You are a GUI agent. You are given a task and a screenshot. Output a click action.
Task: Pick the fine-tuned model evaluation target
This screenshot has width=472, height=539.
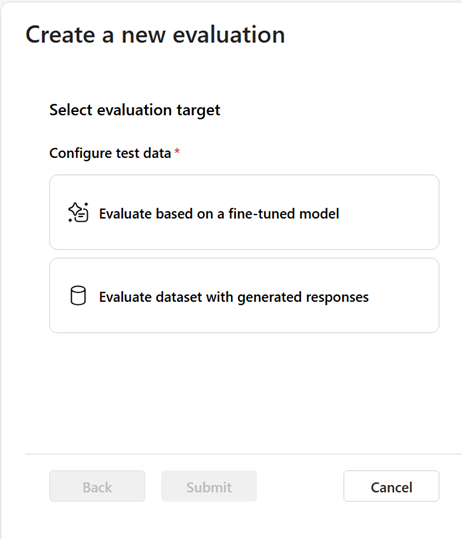244,212
